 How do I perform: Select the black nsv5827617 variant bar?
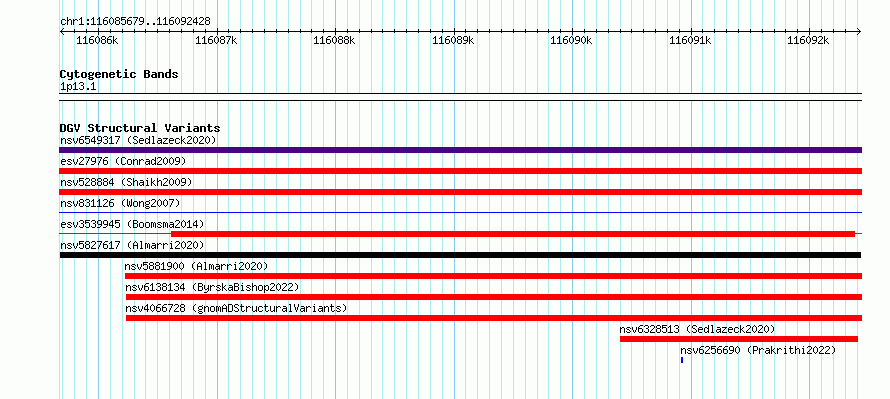pyautogui.click(x=460, y=255)
